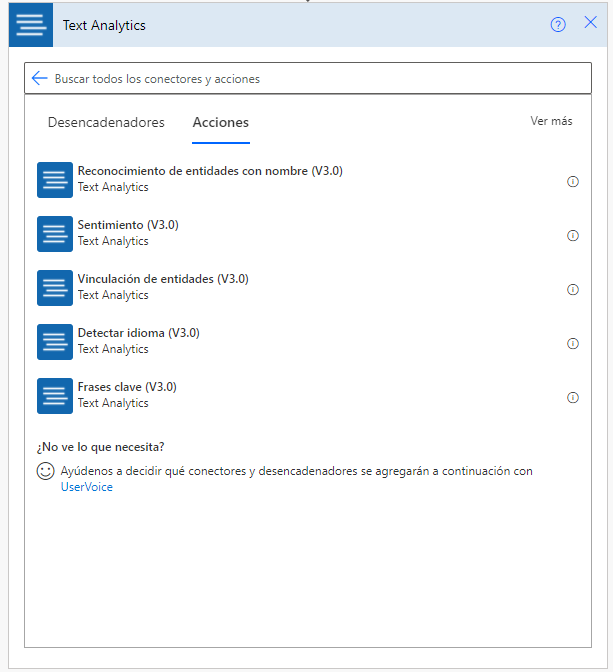
Task: Show info for Reconocimiento de entidades con nombre
Action: pyautogui.click(x=573, y=182)
